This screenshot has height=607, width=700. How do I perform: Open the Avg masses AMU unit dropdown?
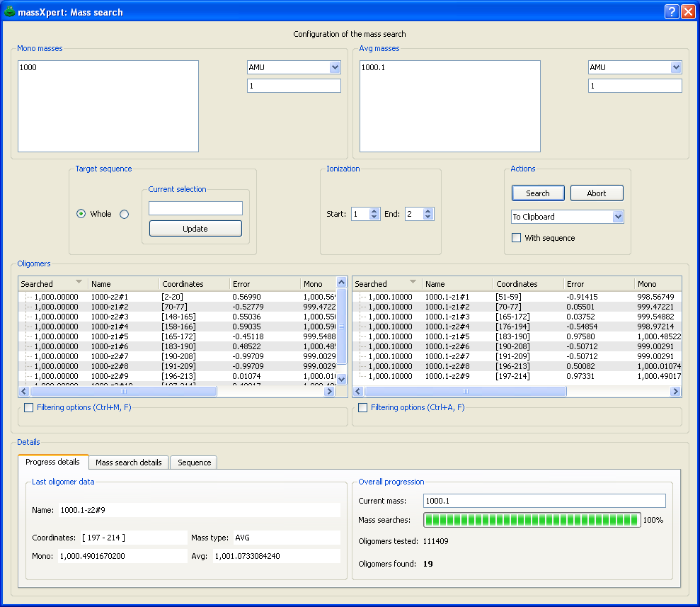(676, 67)
